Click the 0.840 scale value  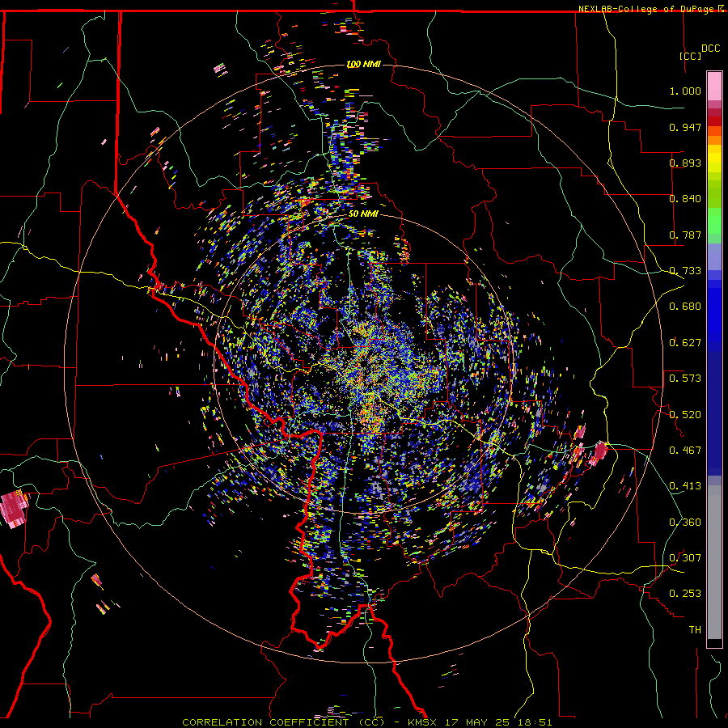(685, 199)
